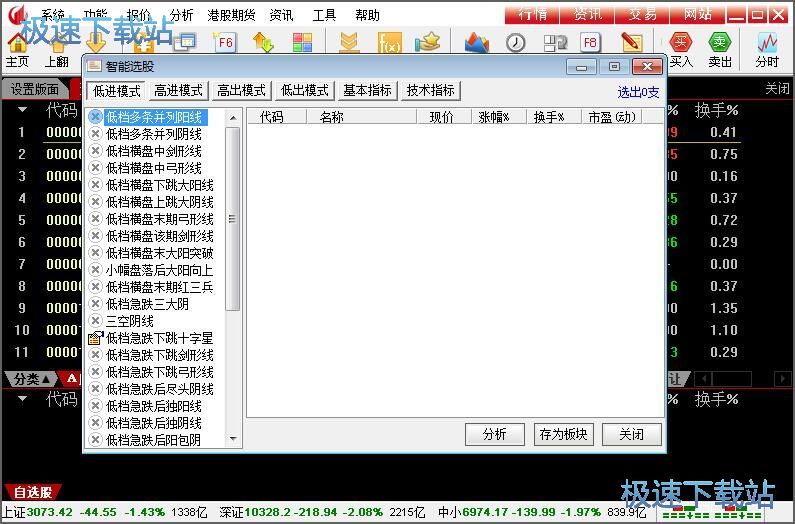Select 低档横盘下跳大阳线 pattern

[160, 185]
